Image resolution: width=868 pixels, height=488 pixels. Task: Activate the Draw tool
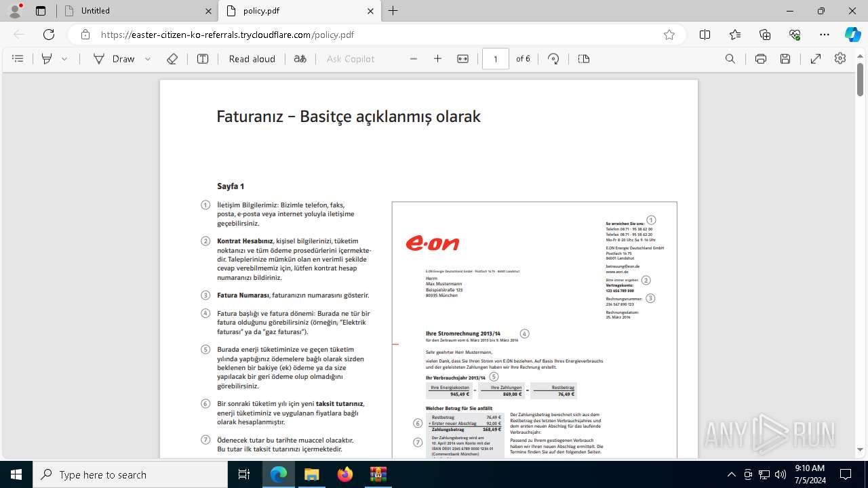(x=114, y=59)
